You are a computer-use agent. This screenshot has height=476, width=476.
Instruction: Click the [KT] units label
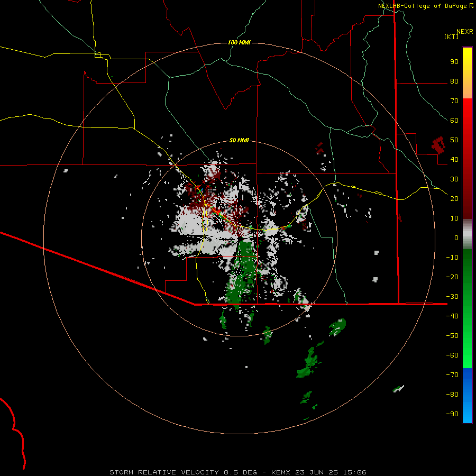click(x=452, y=36)
